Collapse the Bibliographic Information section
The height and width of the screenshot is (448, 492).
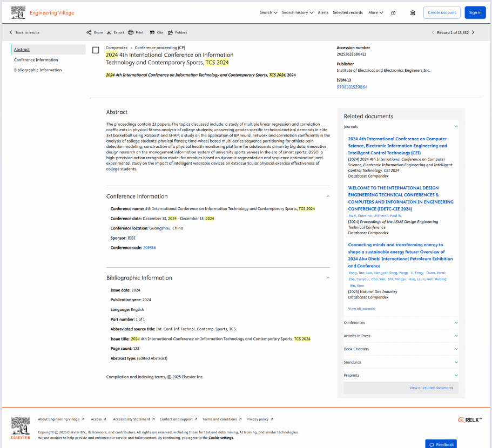point(328,278)
